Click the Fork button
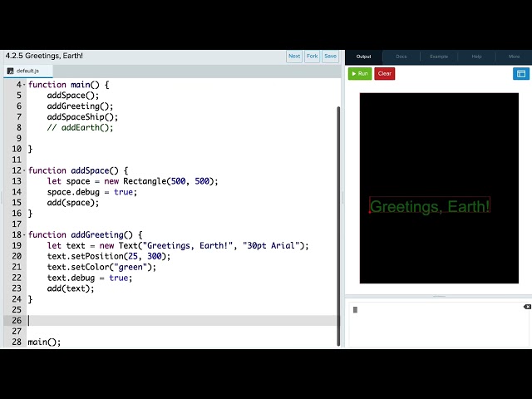The width and height of the screenshot is (532, 399). pos(313,57)
